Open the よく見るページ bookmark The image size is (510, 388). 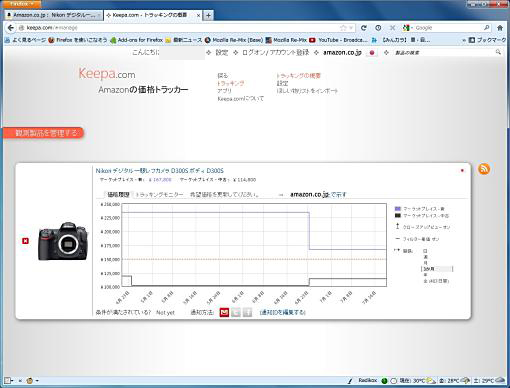click(x=26, y=40)
